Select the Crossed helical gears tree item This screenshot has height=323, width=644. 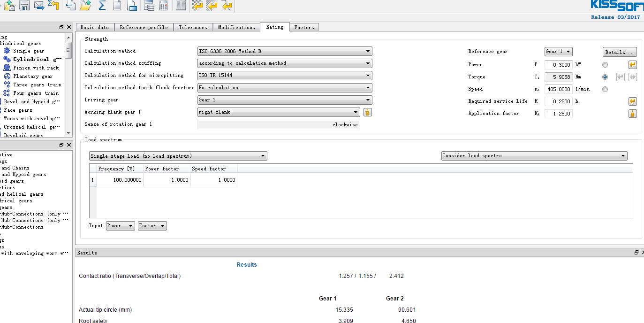pyautogui.click(x=32, y=127)
